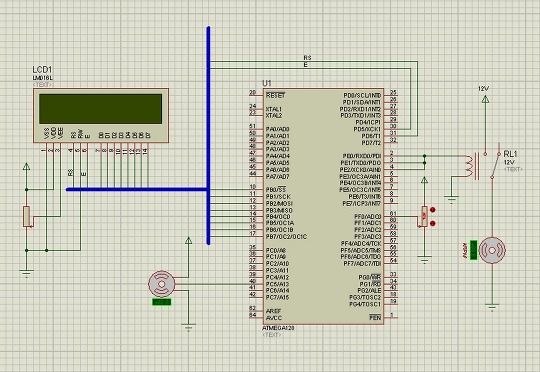Click the PE2/XCK0/AIN0 pin label

(x=361, y=169)
